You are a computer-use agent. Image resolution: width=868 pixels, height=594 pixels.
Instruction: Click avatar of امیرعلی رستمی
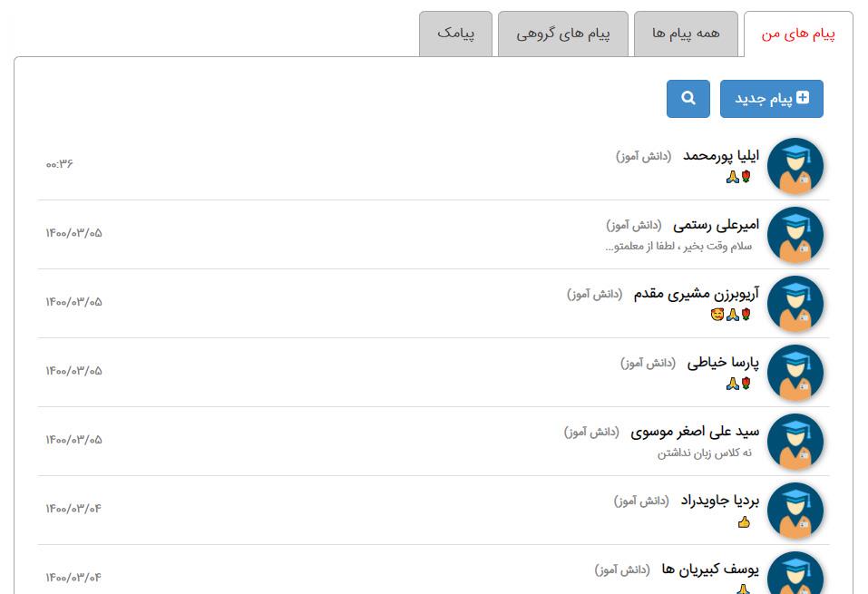pyautogui.click(x=795, y=235)
